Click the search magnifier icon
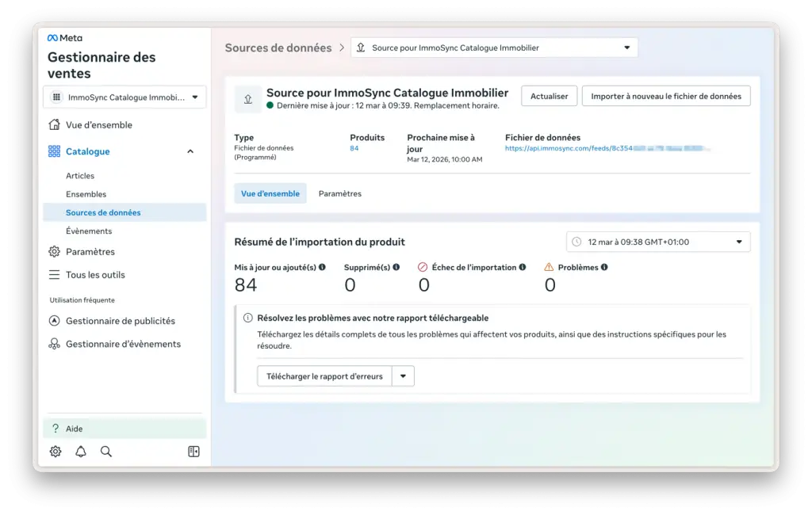Screen dimensions: 812x515 click(x=106, y=452)
